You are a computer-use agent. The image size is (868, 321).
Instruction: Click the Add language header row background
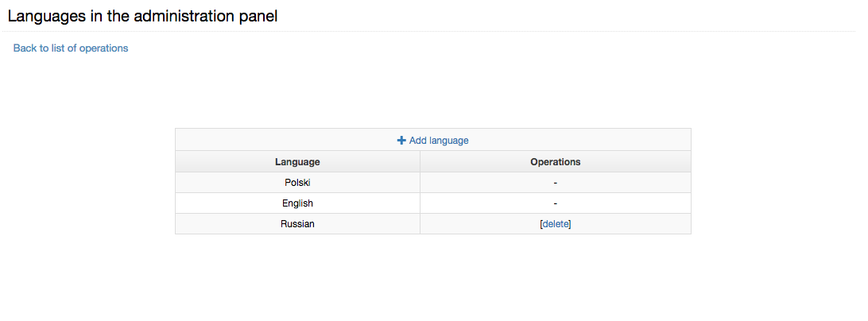433,140
